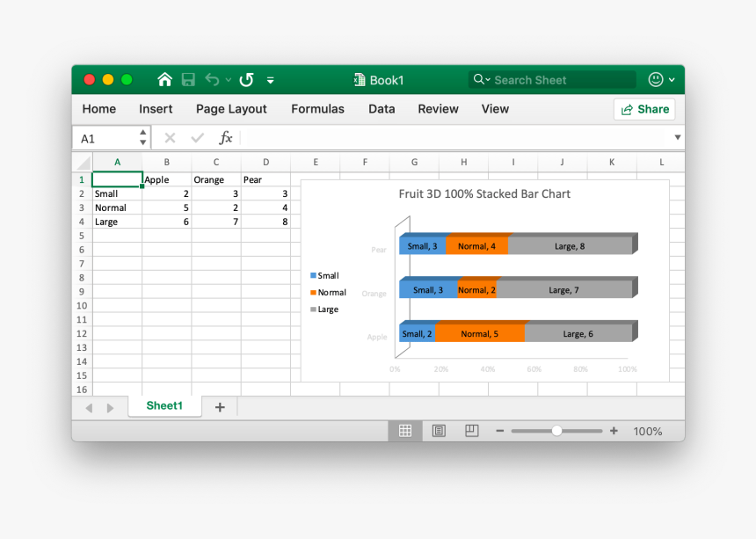Open the Insert Function (fx) icon
The width and height of the screenshot is (756, 539).
coord(226,137)
